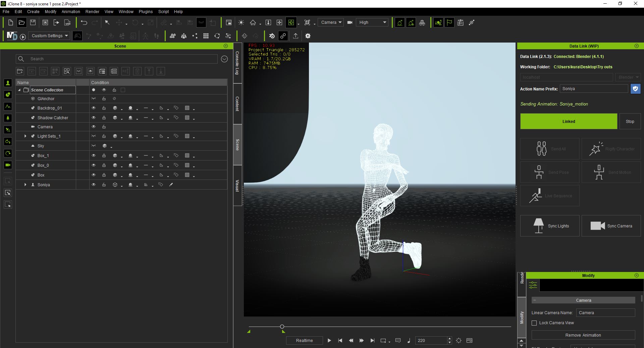The height and width of the screenshot is (348, 644).
Task: Enable Lock Camera View checkbox
Action: tap(534, 323)
